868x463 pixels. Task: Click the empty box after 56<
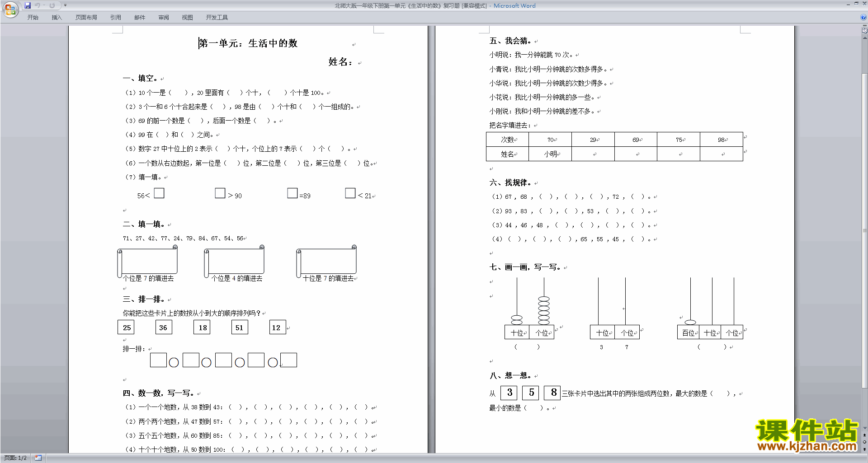159,193
